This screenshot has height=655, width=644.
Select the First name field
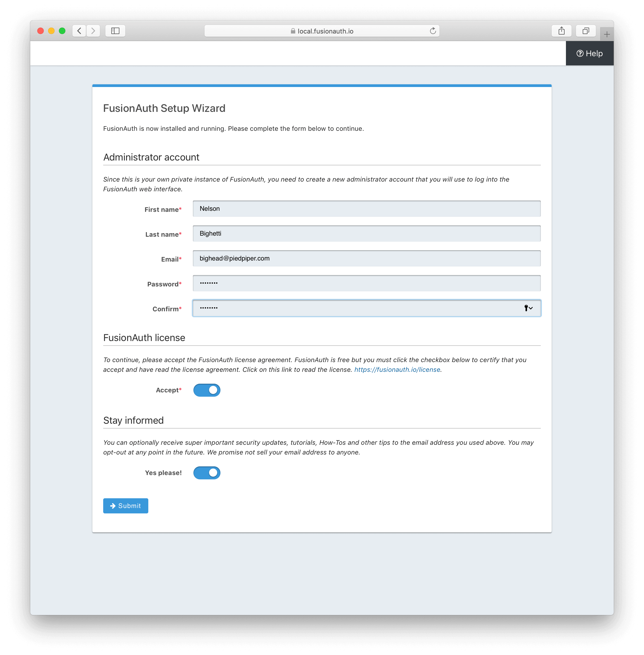pos(366,208)
